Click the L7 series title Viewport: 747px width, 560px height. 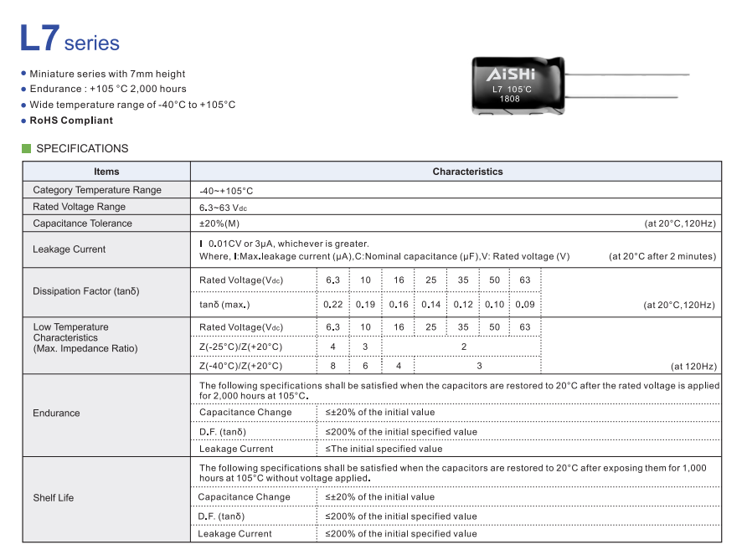point(70,39)
